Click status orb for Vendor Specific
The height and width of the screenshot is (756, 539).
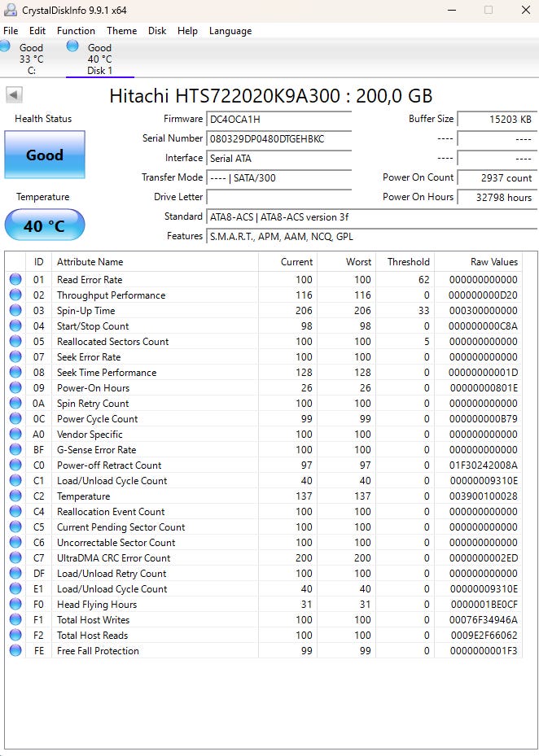[15, 434]
